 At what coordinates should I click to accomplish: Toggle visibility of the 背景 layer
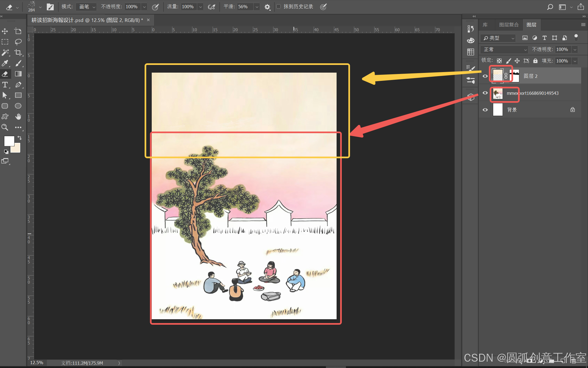click(x=485, y=110)
